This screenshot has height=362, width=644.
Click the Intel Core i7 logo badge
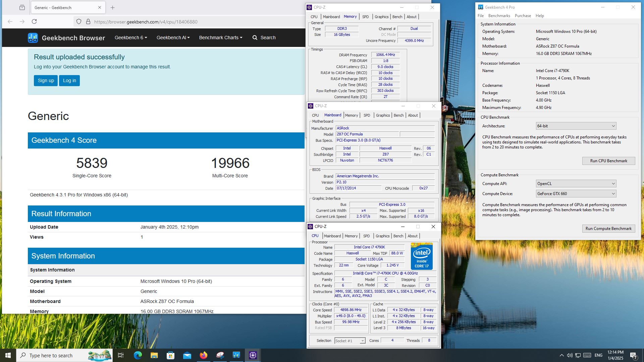coord(422,256)
